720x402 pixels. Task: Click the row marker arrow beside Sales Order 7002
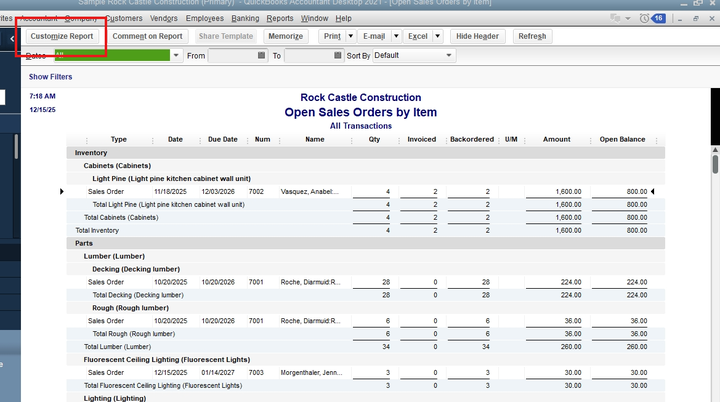tap(62, 192)
